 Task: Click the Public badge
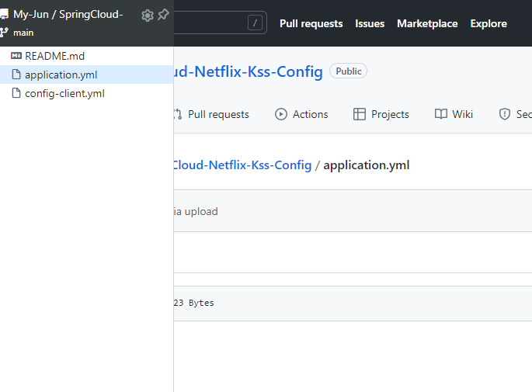tap(349, 71)
